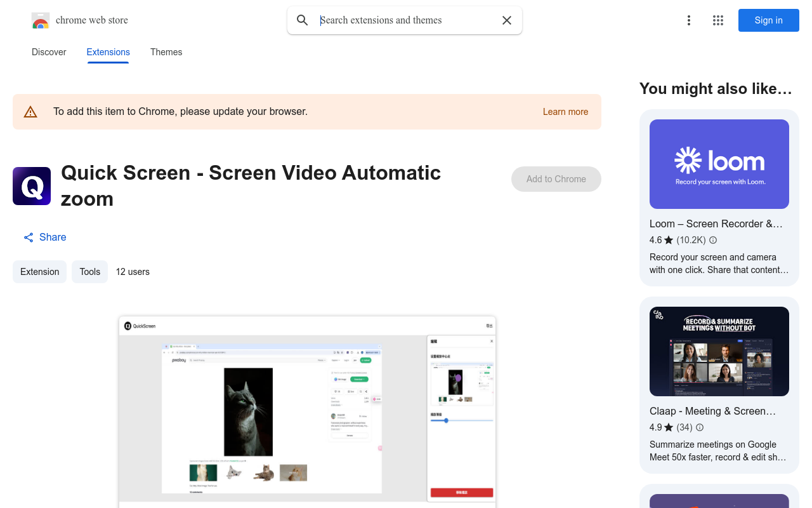Select the Tools category chip
The image size is (812, 508).
point(89,271)
